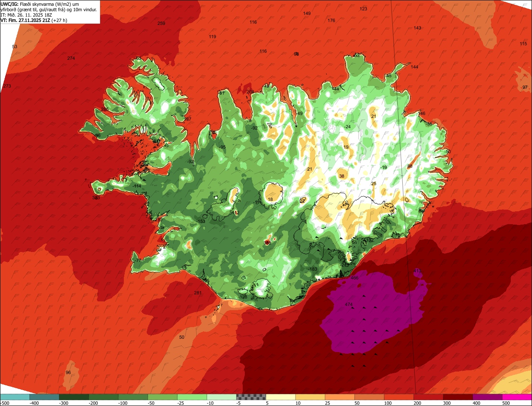Image resolution: width=532 pixels, height=406 pixels.
Task: Pick the -100 to -50 green legend swatch
Action: click(x=133, y=397)
